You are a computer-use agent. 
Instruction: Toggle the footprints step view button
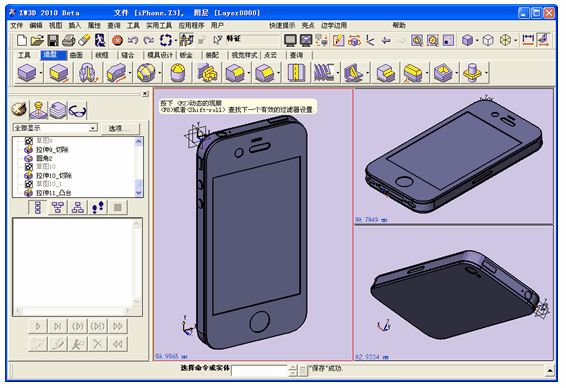tap(97, 208)
